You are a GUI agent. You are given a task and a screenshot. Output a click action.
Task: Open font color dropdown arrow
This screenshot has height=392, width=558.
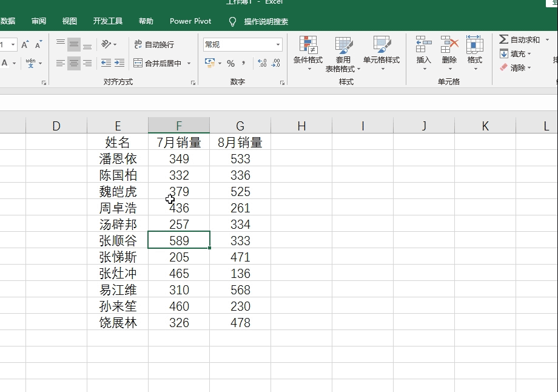pyautogui.click(x=14, y=63)
